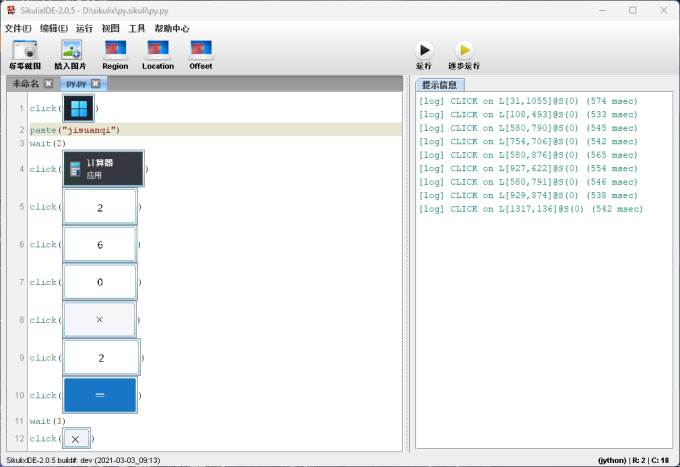Open the 帮助中心 (Help) menu
Image resolution: width=680 pixels, height=467 pixels.
pyautogui.click(x=171, y=28)
